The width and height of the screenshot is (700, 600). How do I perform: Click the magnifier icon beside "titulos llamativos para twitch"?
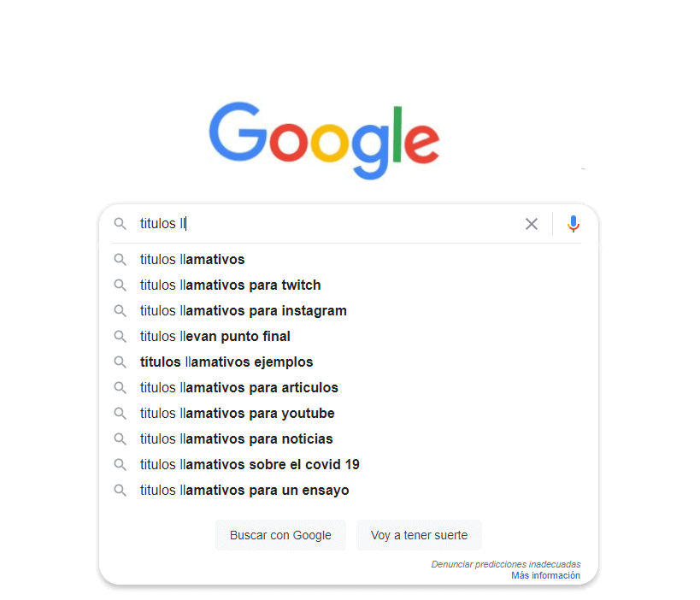[121, 285]
